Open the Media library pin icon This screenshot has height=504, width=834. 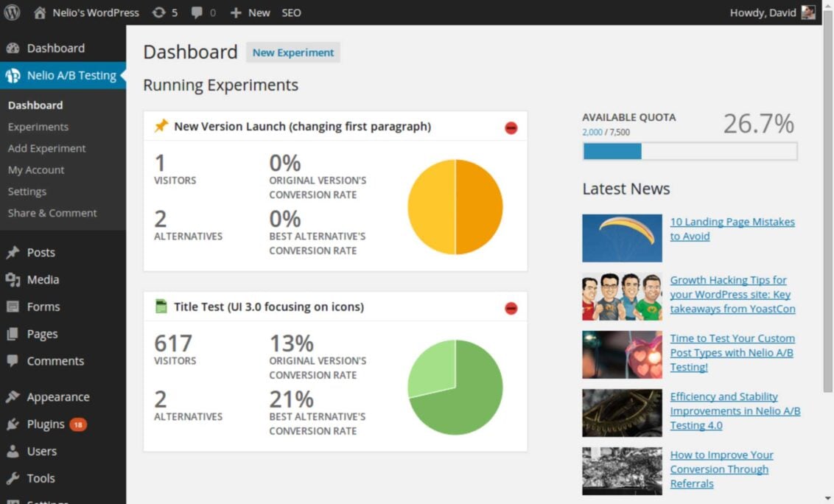(x=16, y=279)
